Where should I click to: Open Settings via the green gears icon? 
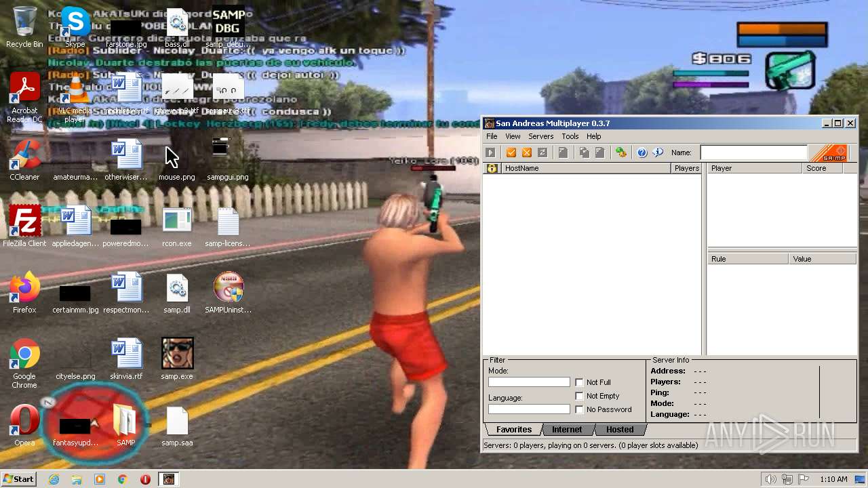620,152
